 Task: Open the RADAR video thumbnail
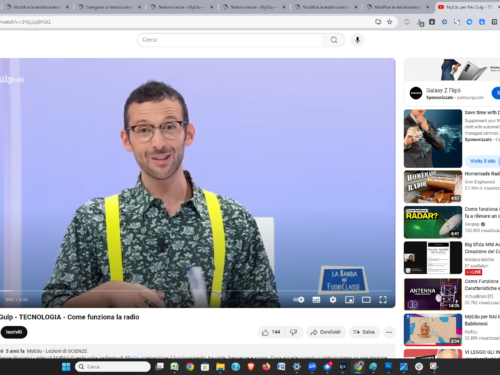coord(433,222)
